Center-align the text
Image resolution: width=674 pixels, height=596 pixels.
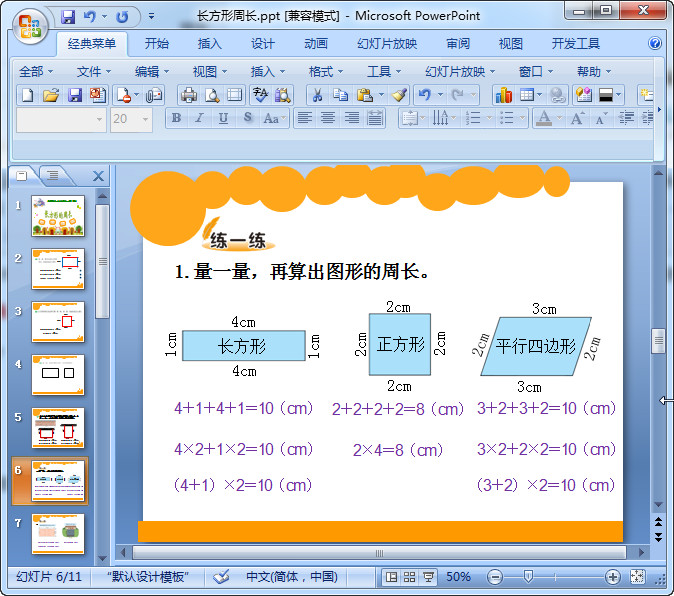pos(328,118)
